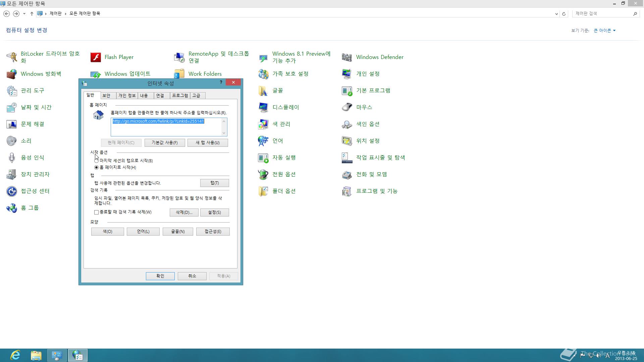644x362 pixels.
Task: Open 폴더 옵션 icon
Action: 263,191
